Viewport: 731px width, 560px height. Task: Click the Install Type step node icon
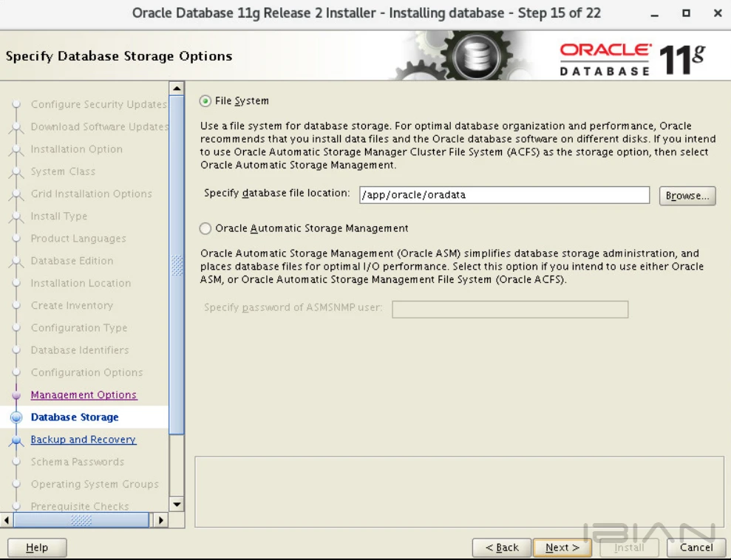coord(16,216)
